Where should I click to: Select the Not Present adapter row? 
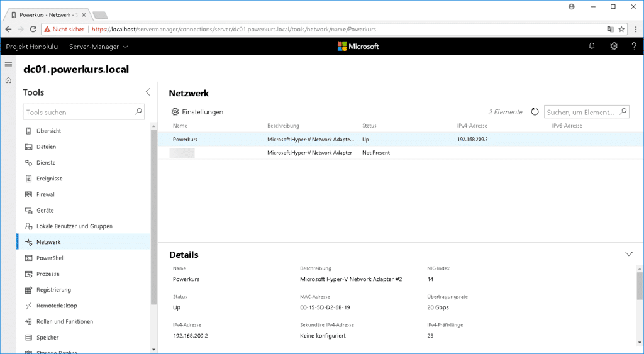pos(401,153)
